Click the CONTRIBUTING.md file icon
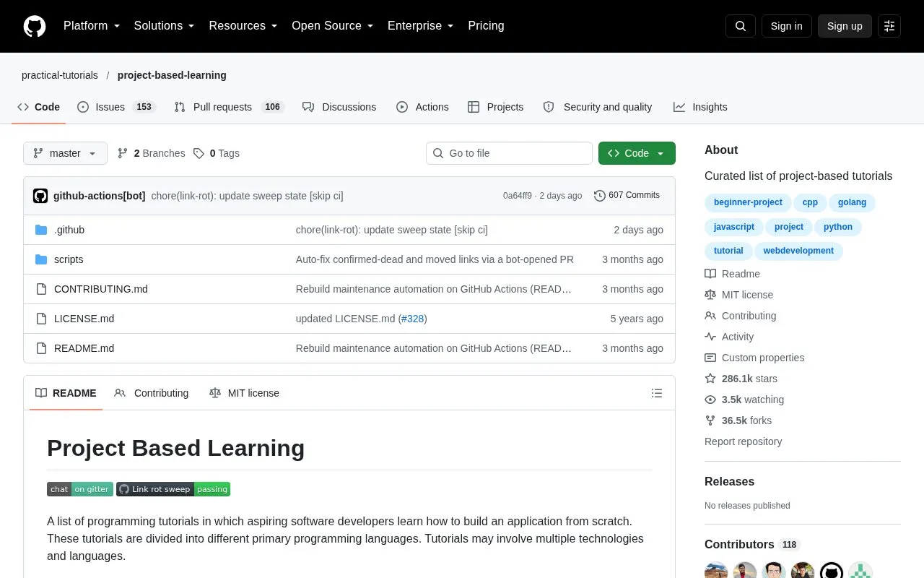Screen dimensions: 924x578 (41, 289)
